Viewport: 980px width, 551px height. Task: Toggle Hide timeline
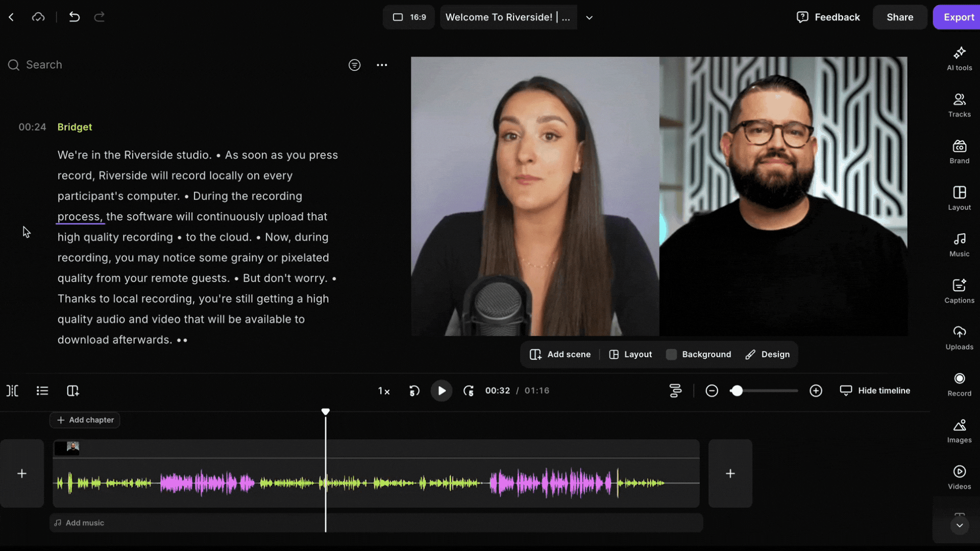[875, 391]
